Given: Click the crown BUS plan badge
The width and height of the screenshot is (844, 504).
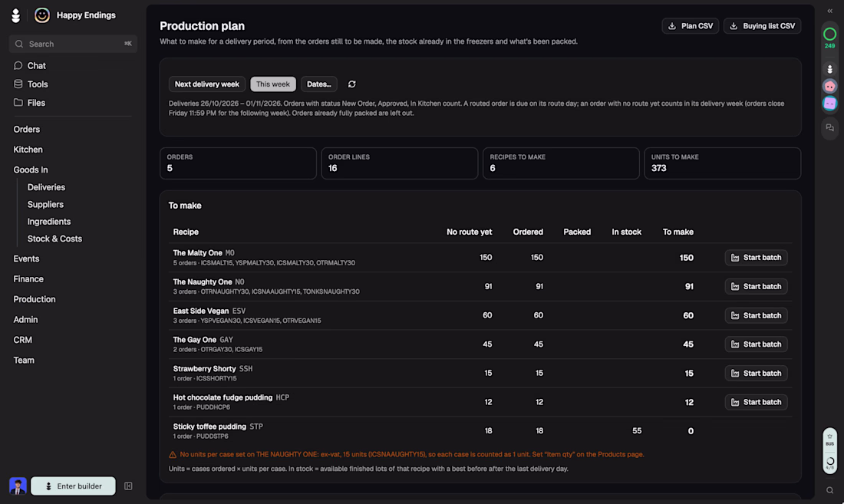Looking at the screenshot, I should pyautogui.click(x=830, y=440).
